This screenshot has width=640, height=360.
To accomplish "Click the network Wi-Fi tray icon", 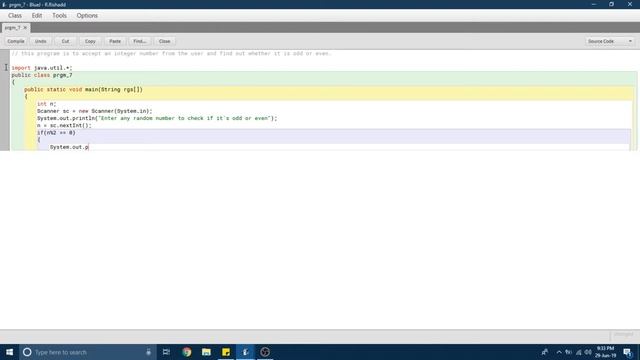I will 578,352.
